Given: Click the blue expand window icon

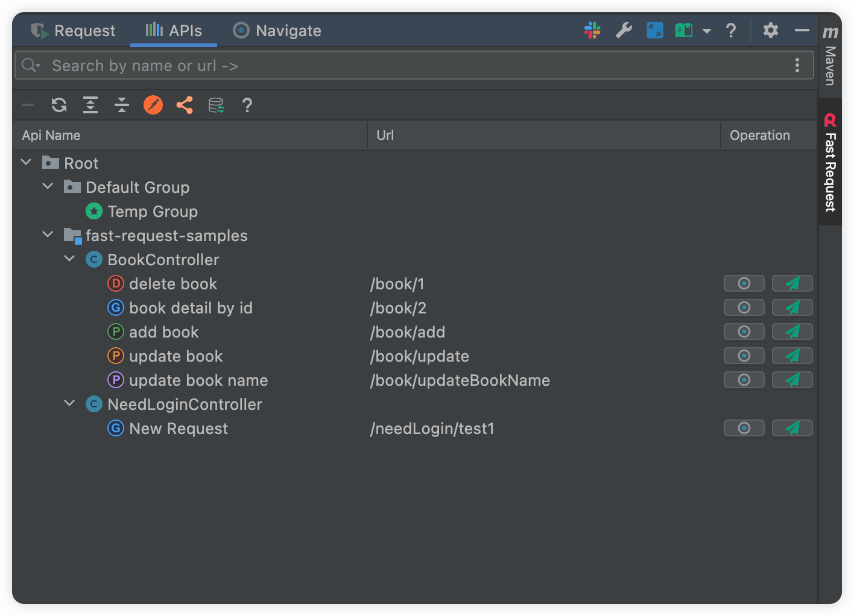Looking at the screenshot, I should pyautogui.click(x=654, y=30).
